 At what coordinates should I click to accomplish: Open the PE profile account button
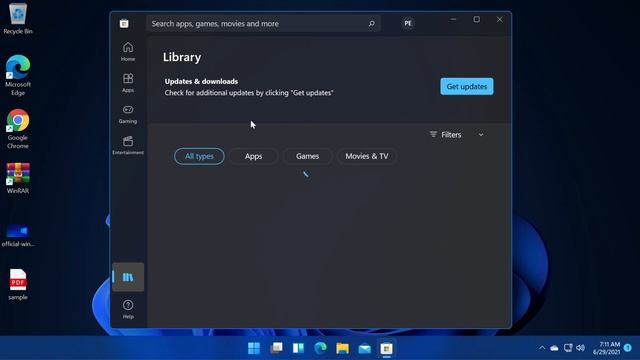408,23
